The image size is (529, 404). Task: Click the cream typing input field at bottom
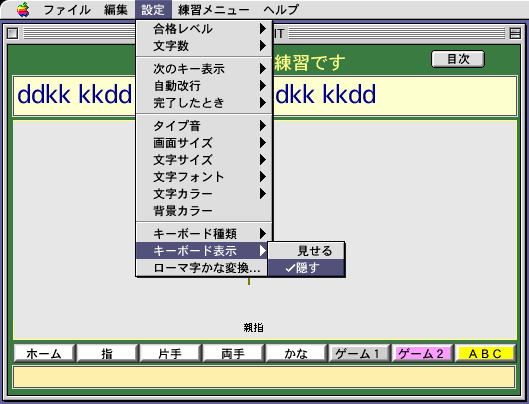tap(264, 377)
